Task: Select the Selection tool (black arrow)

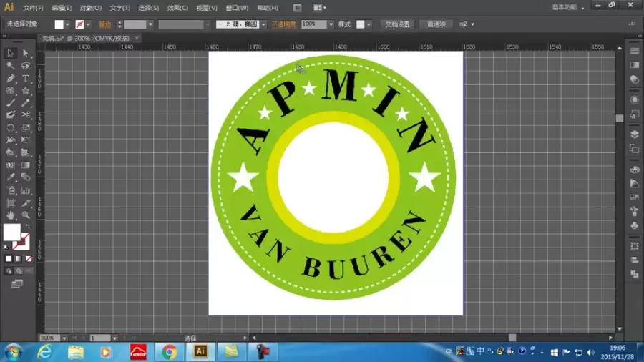Action: [x=10, y=53]
